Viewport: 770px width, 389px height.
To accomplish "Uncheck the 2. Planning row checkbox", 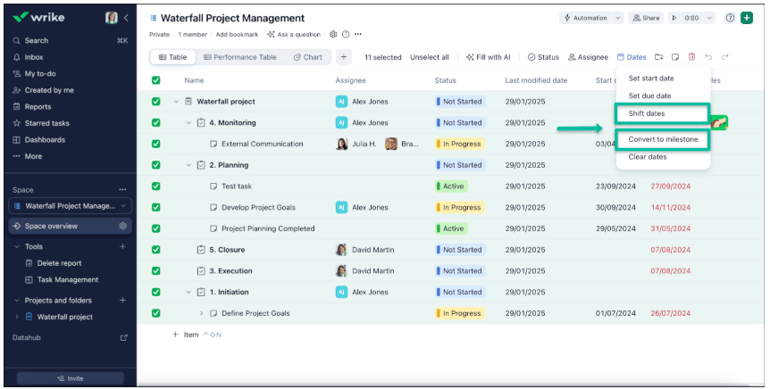I will (x=156, y=165).
